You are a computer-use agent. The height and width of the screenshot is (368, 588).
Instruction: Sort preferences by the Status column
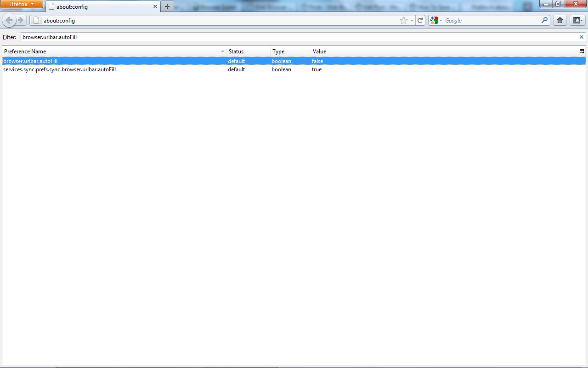[247, 52]
